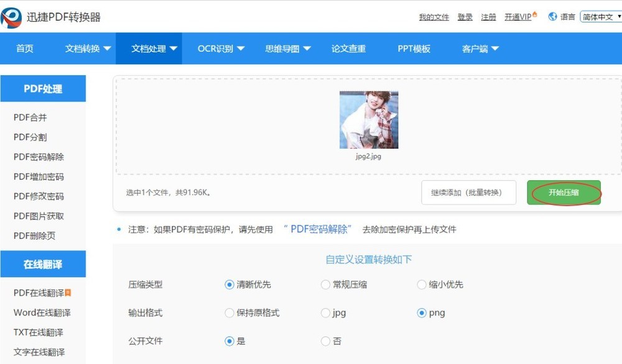Select 常规压缩 compression type
The image size is (622, 364).
coord(325,284)
